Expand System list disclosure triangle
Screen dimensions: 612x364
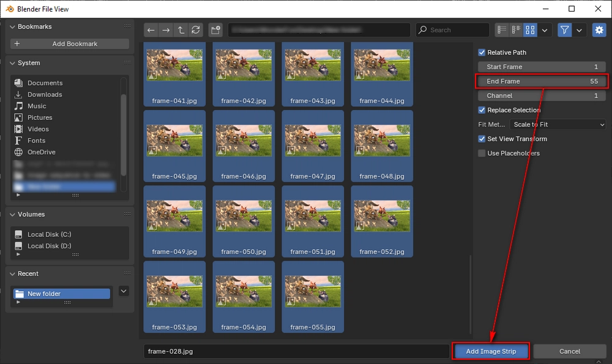click(18, 195)
